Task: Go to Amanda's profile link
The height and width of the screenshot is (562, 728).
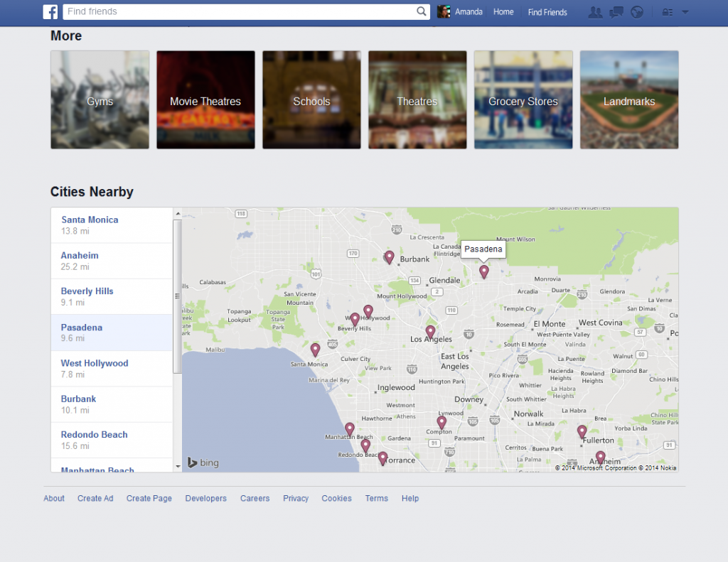Action: (x=469, y=11)
